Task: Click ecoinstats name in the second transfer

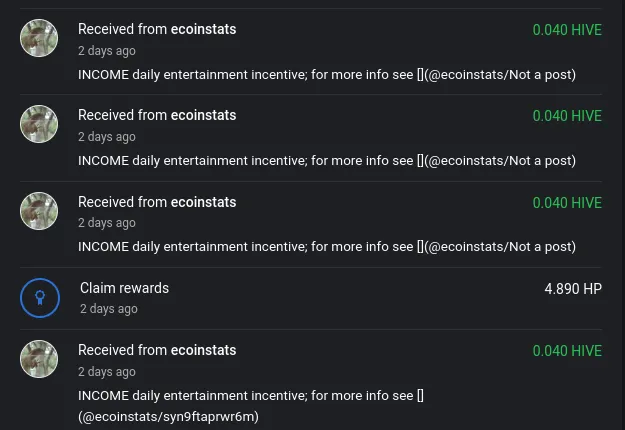Action: [203, 115]
